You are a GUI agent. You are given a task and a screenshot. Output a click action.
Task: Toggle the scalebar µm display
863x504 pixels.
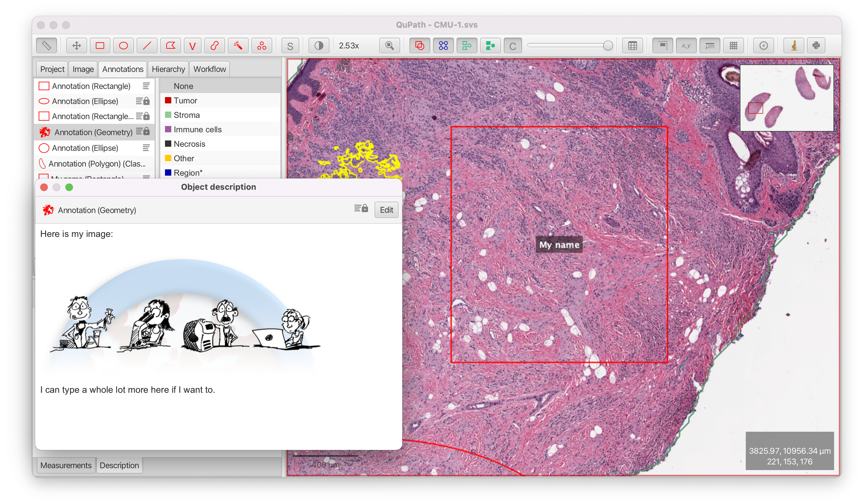(x=710, y=46)
